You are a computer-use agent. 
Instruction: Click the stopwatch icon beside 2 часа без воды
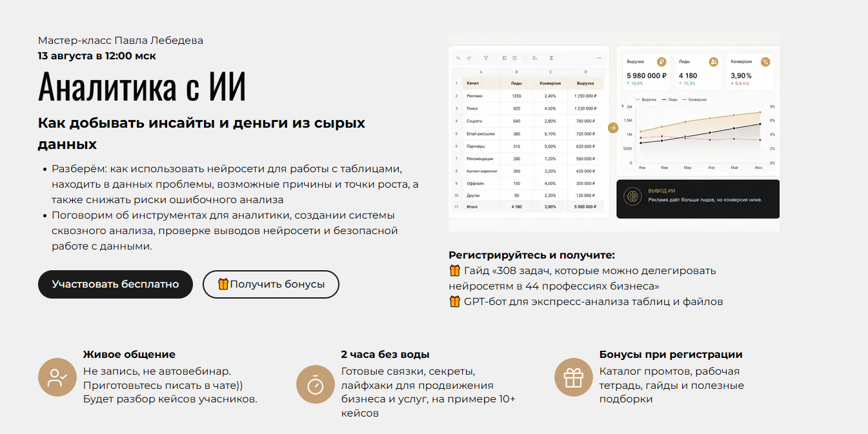[316, 384]
